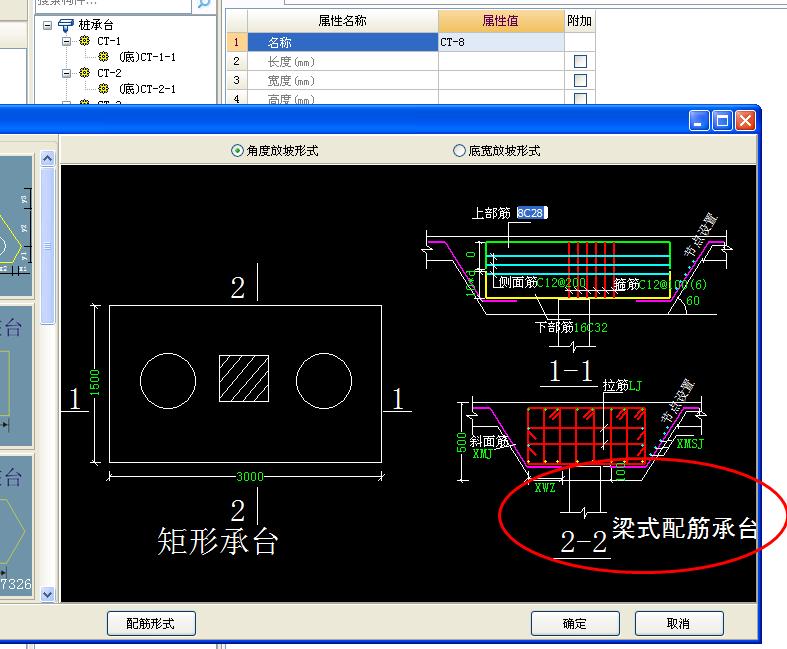787x649 pixels.
Task: Edit 下部筋 16C32 value
Action: tap(590, 328)
